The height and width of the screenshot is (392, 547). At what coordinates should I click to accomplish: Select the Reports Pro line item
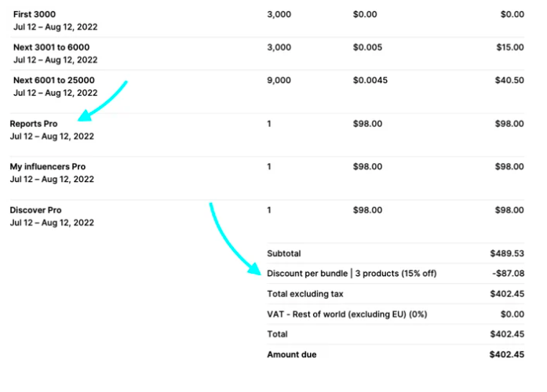coord(267,130)
